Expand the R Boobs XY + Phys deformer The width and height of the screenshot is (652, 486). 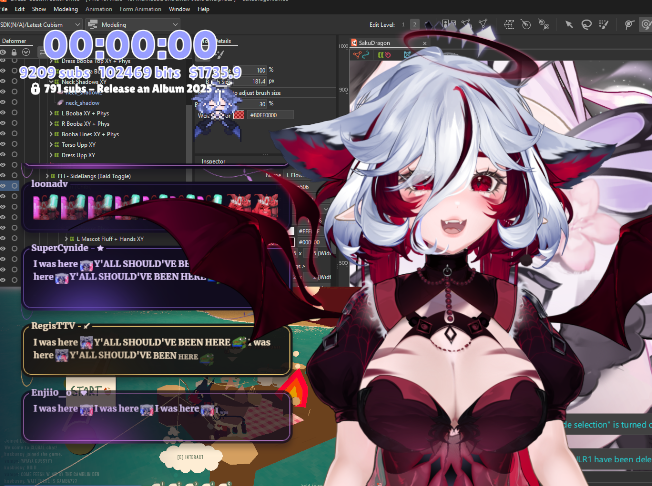tap(51, 123)
